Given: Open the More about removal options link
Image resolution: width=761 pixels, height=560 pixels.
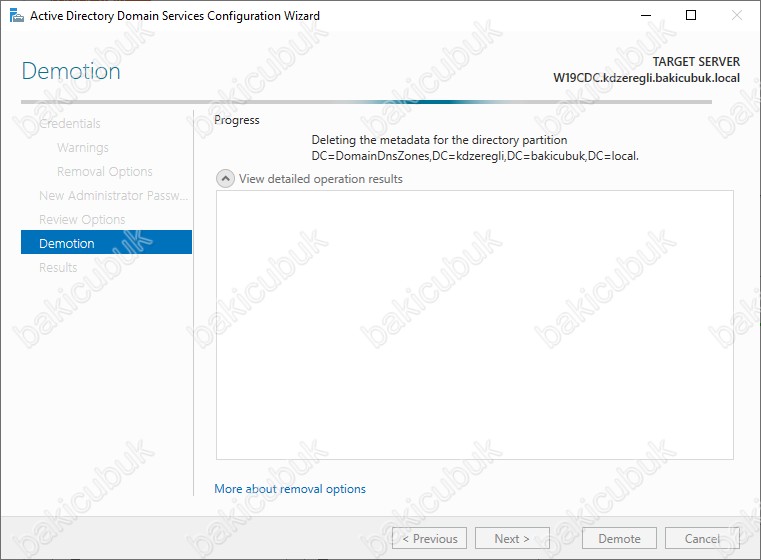Looking at the screenshot, I should [x=290, y=489].
